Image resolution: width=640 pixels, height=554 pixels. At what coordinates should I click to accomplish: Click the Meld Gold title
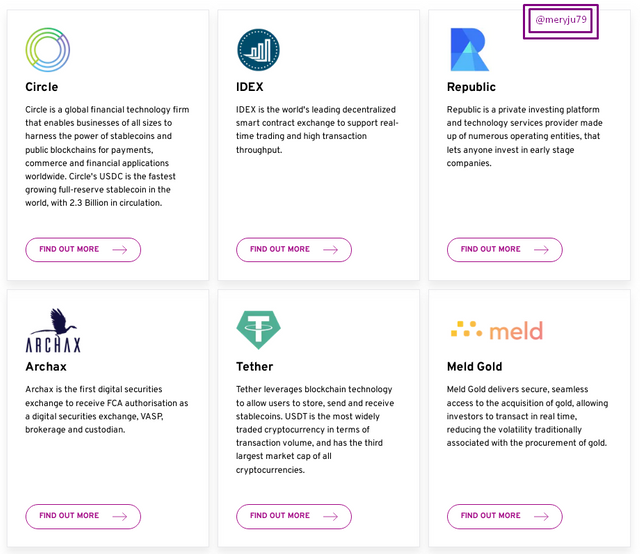click(x=475, y=367)
